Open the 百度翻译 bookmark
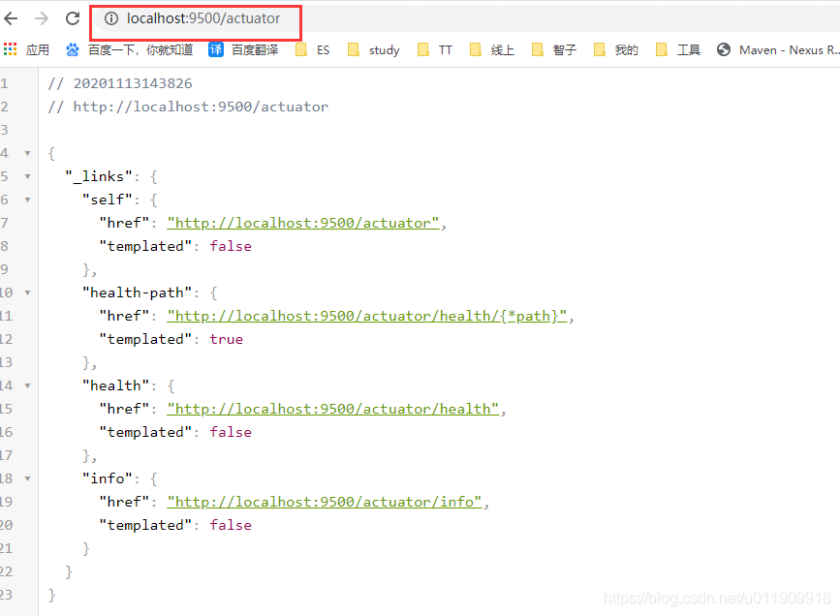840x616 pixels. (247, 49)
